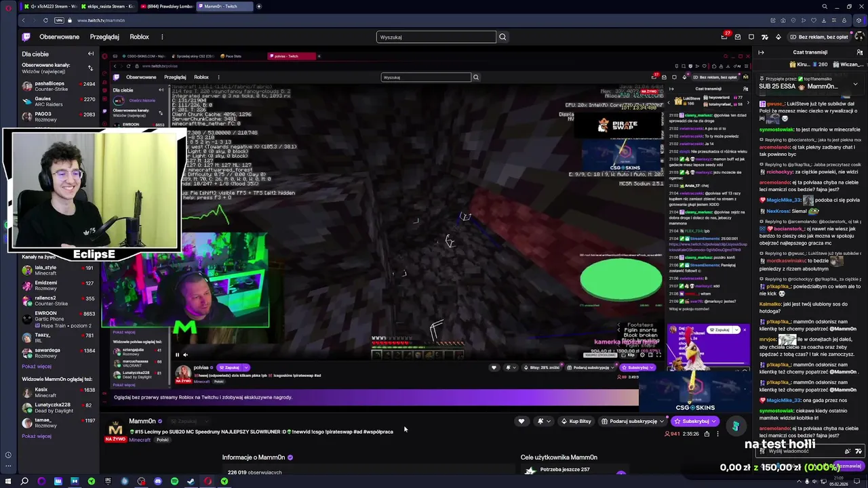Image resolution: width=868 pixels, height=488 pixels.
Task: Open Lunatyczka228 channel in sidebar
Action: pyautogui.click(x=58, y=407)
